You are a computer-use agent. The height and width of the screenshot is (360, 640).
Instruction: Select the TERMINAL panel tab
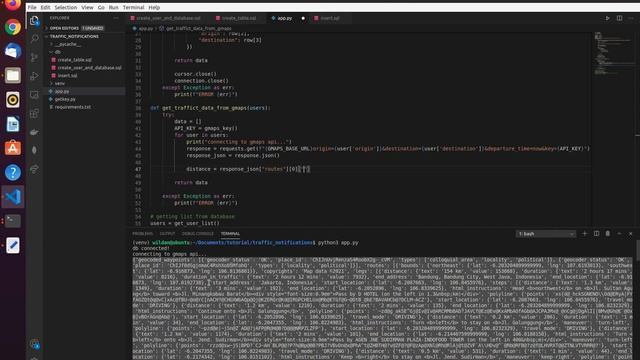tap(230, 234)
